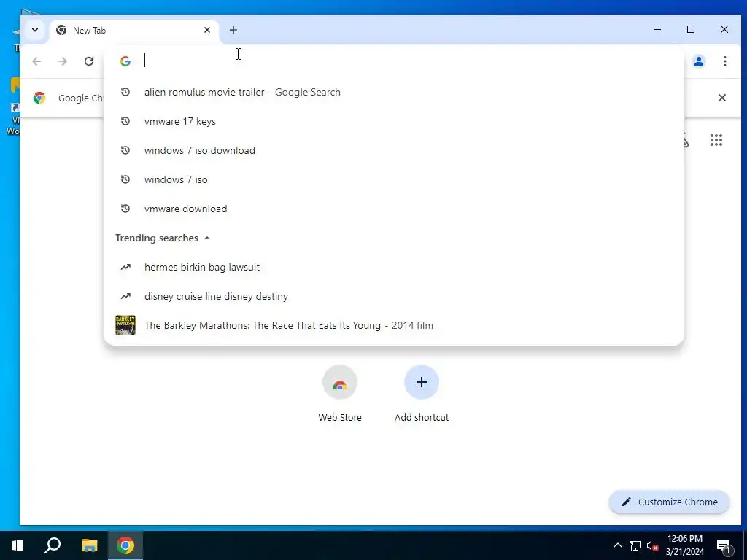
Task: Dismiss the Google Chrome infobar with X
Action: pyautogui.click(x=721, y=98)
